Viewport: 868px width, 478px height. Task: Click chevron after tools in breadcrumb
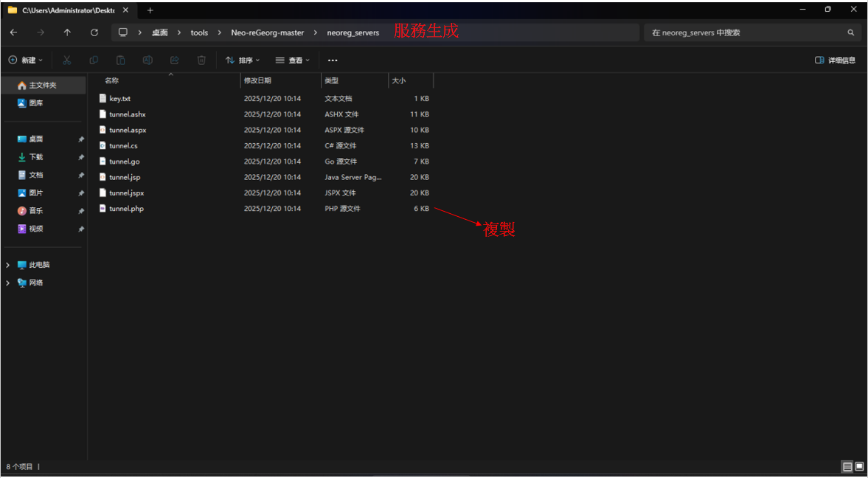tap(219, 32)
